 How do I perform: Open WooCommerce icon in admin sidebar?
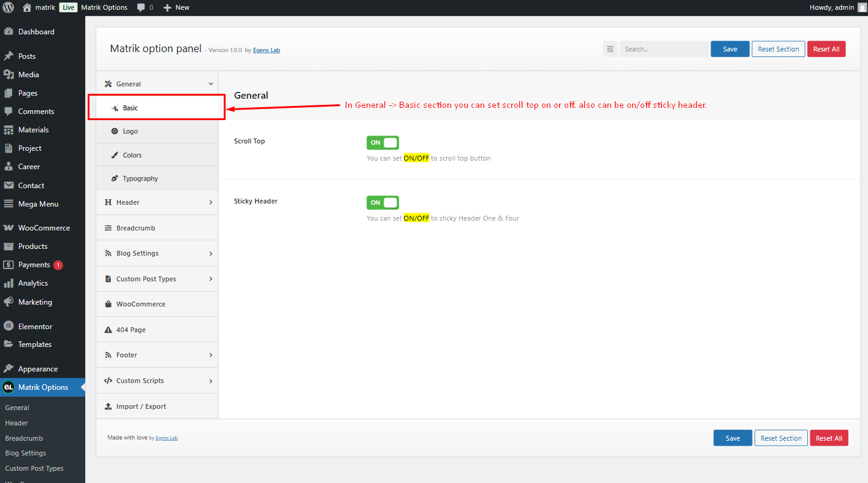9,227
